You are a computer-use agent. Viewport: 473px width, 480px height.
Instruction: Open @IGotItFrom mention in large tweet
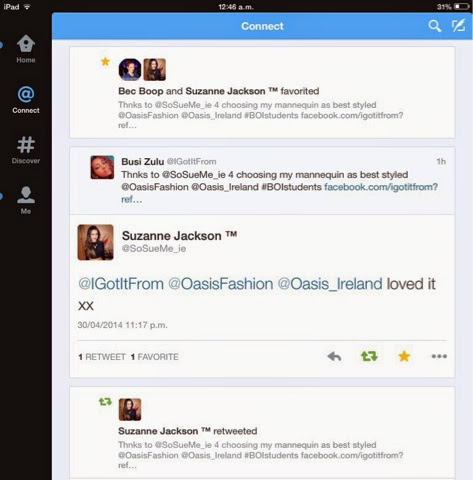tap(121, 284)
